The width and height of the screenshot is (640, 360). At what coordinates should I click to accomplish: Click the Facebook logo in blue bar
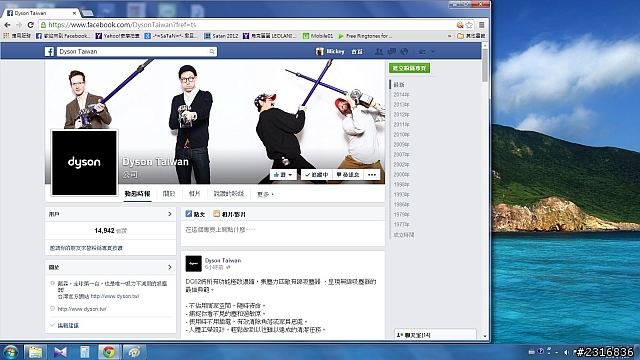click(49, 51)
